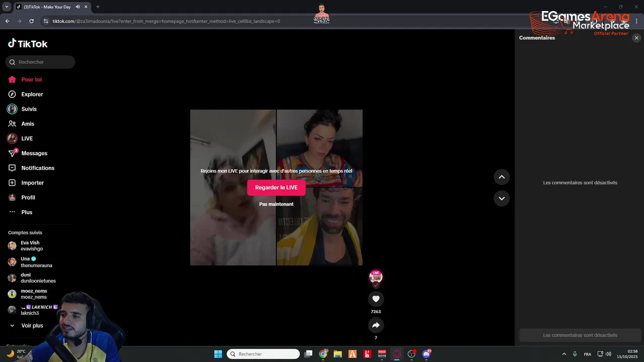
Task: Open Opera browser from taskbar
Action: (x=397, y=354)
